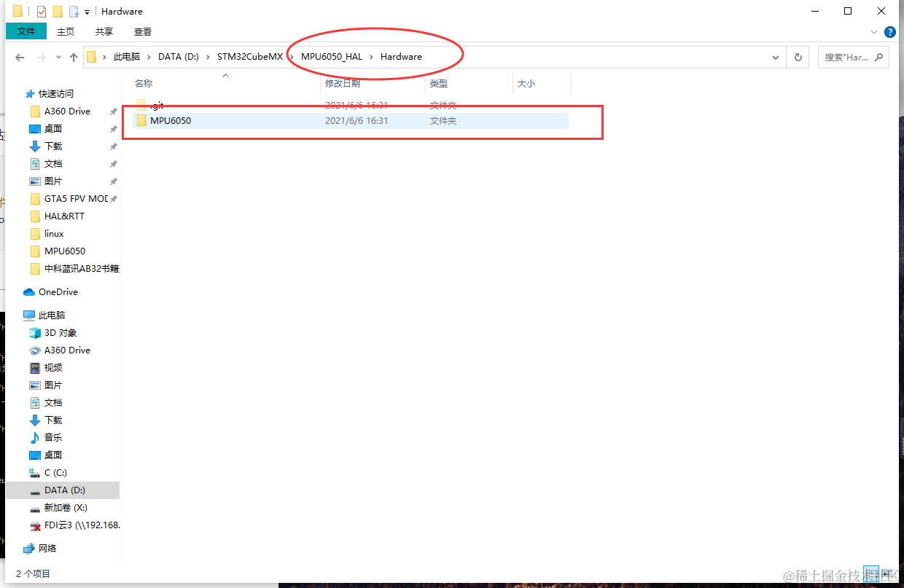Image resolution: width=904 pixels, height=588 pixels.
Task: Switch to the 共享 ribbon tab
Action: tap(104, 31)
